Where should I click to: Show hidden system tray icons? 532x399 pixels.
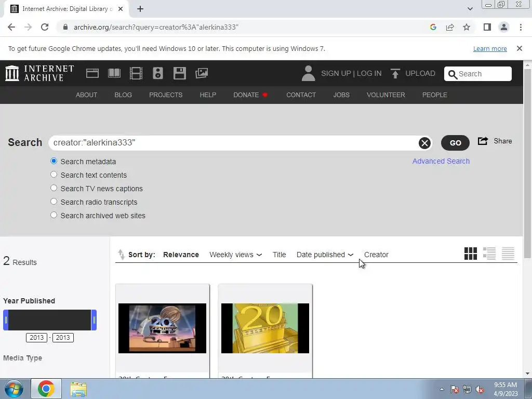click(442, 389)
